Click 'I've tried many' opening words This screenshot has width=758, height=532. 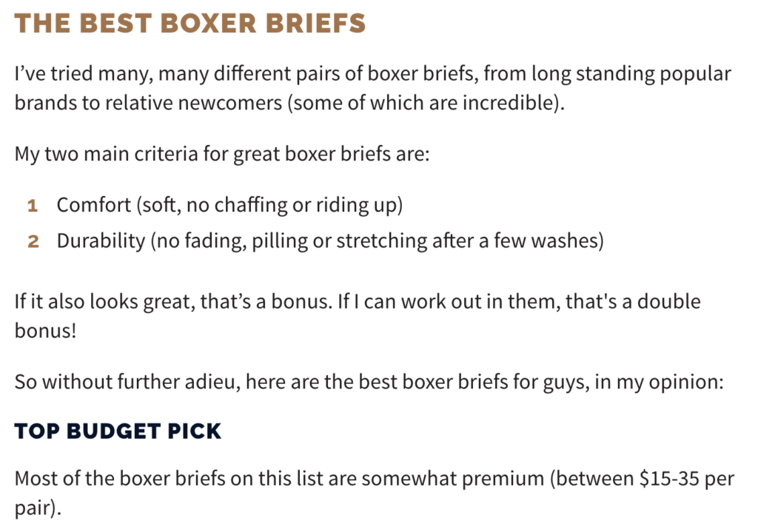click(x=84, y=73)
